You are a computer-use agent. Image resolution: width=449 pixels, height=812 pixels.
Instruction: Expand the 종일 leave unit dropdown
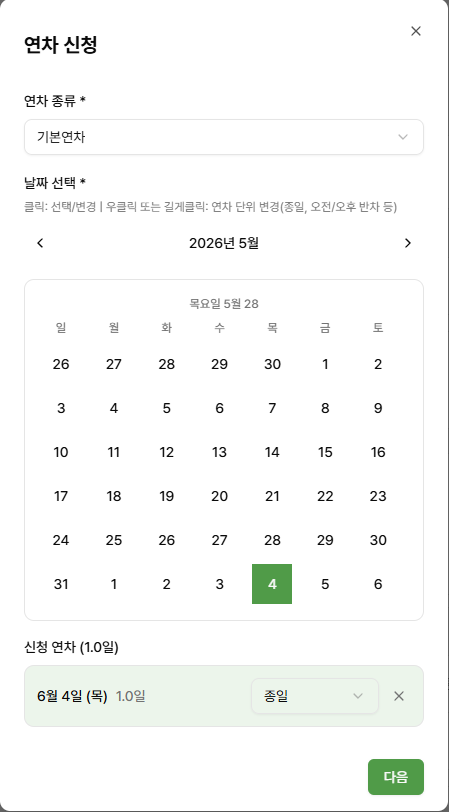315,696
